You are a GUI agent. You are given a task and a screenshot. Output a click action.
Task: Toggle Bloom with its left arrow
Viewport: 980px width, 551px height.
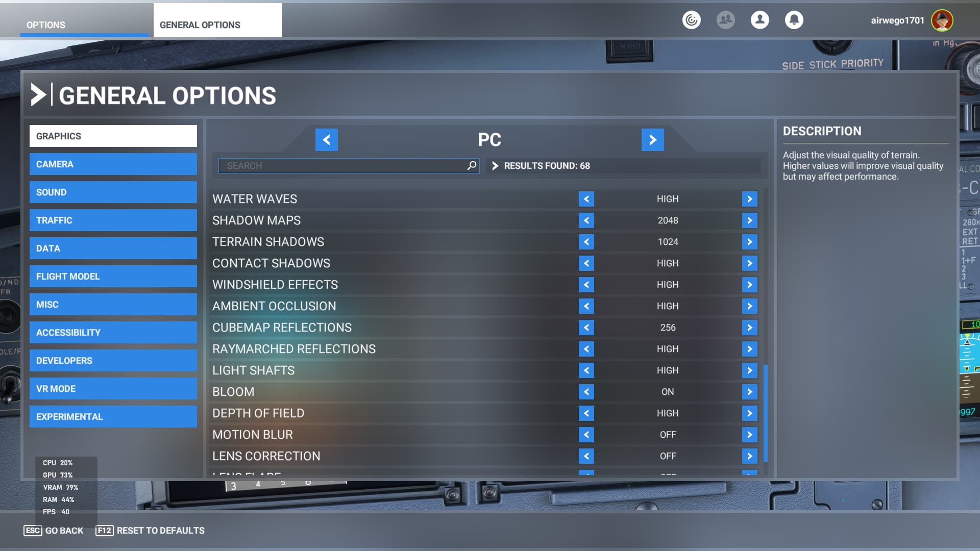click(x=586, y=392)
